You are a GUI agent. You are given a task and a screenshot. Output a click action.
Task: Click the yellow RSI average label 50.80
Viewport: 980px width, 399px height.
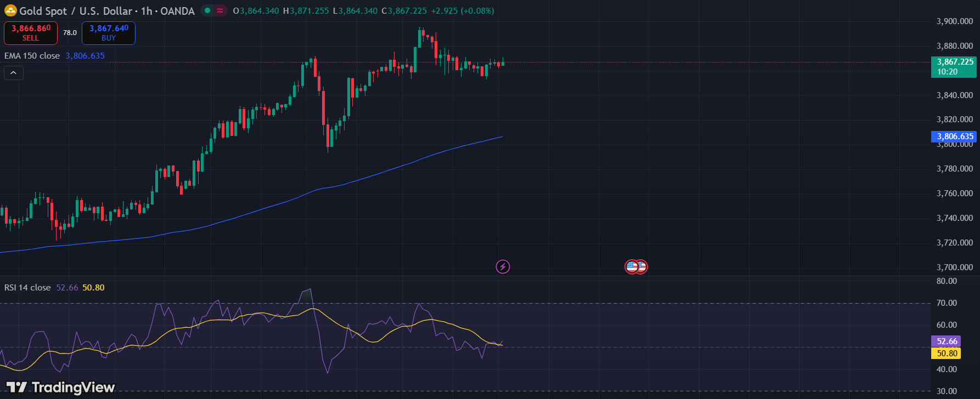[946, 354]
